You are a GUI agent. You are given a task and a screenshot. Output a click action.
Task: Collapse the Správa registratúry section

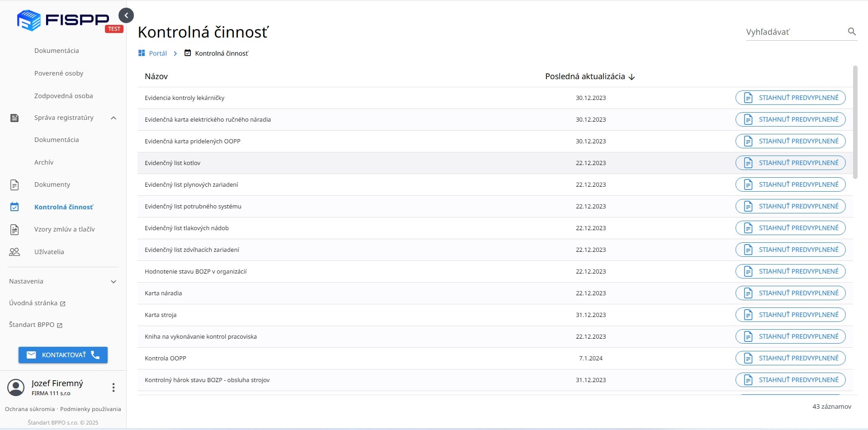(114, 118)
